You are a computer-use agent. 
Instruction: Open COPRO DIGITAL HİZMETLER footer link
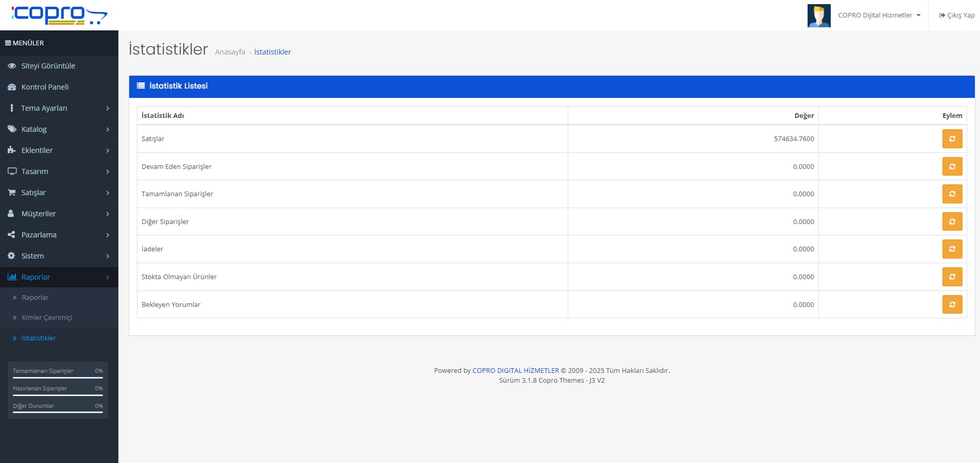(515, 370)
